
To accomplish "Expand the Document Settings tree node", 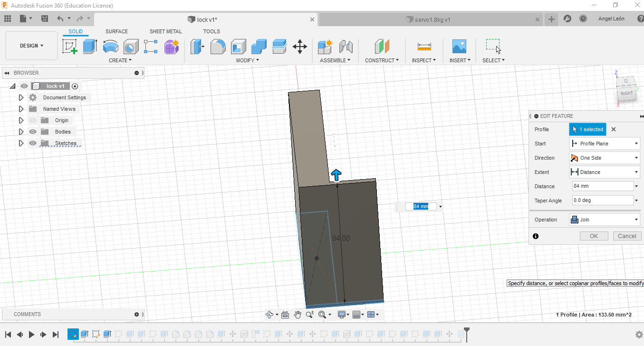I will pos(21,97).
